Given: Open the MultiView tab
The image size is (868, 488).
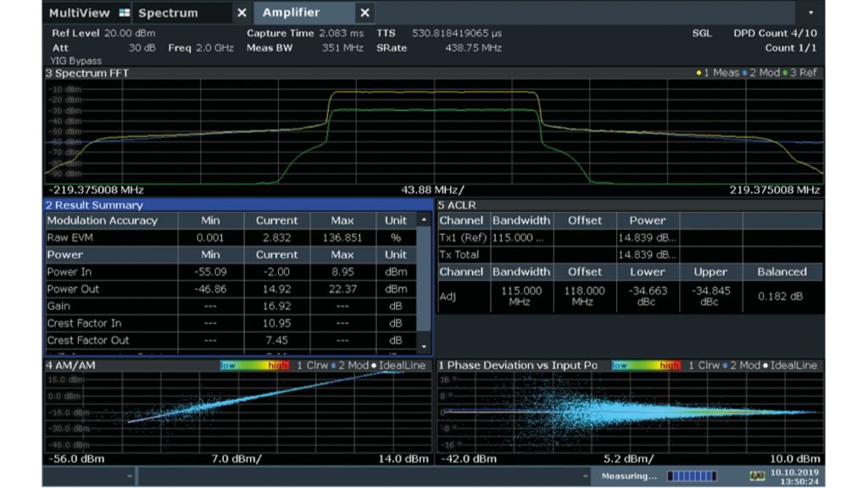Looking at the screenshot, I should (x=79, y=13).
